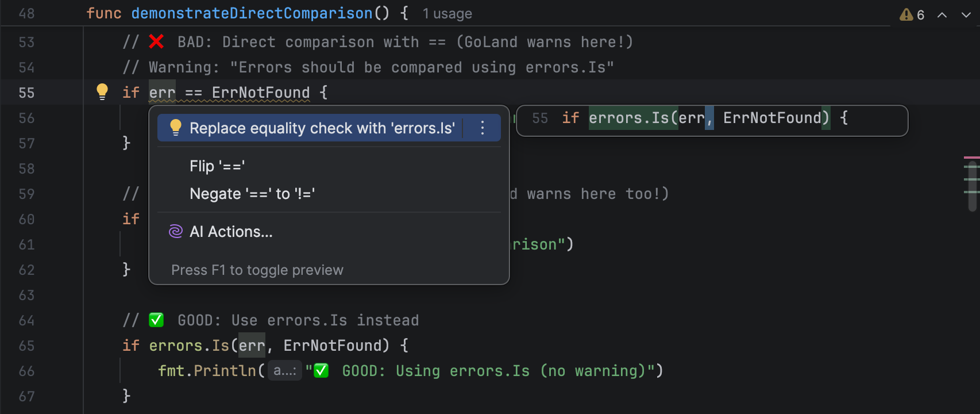
Task: Open the three-dot options for the quick-fix
Action: (x=483, y=128)
